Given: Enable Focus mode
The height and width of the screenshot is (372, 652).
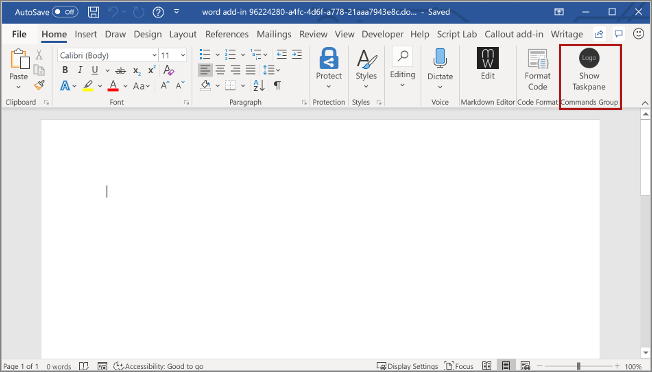Looking at the screenshot, I should [459, 366].
